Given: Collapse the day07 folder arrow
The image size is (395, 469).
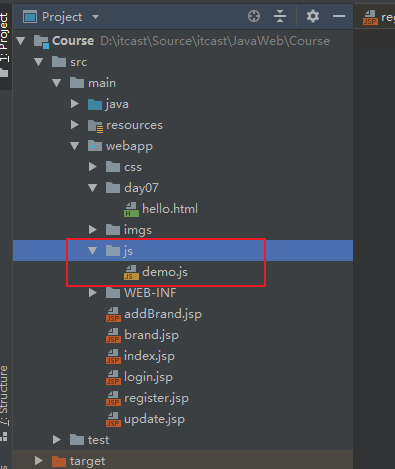Looking at the screenshot, I should (x=93, y=188).
